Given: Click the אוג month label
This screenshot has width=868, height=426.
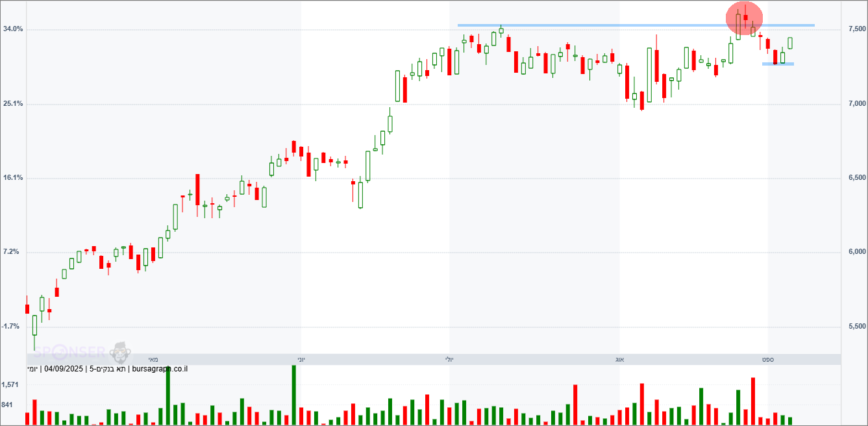Looking at the screenshot, I should 619,359.
